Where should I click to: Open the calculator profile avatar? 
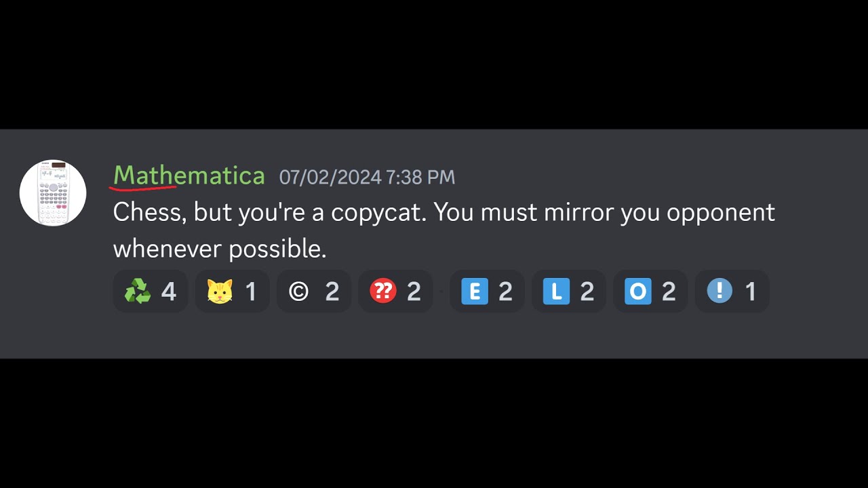pyautogui.click(x=53, y=193)
